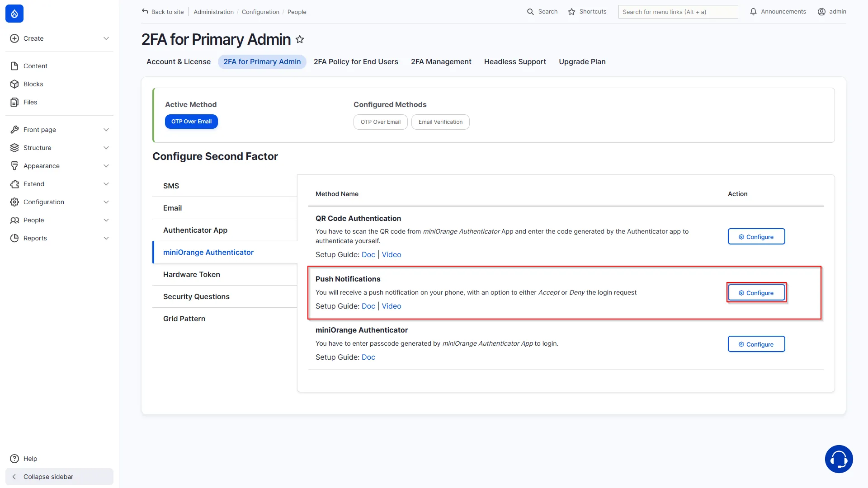Screen dimensions: 868x488
Task: Click the Help question mark icon
Action: pyautogui.click(x=14, y=459)
